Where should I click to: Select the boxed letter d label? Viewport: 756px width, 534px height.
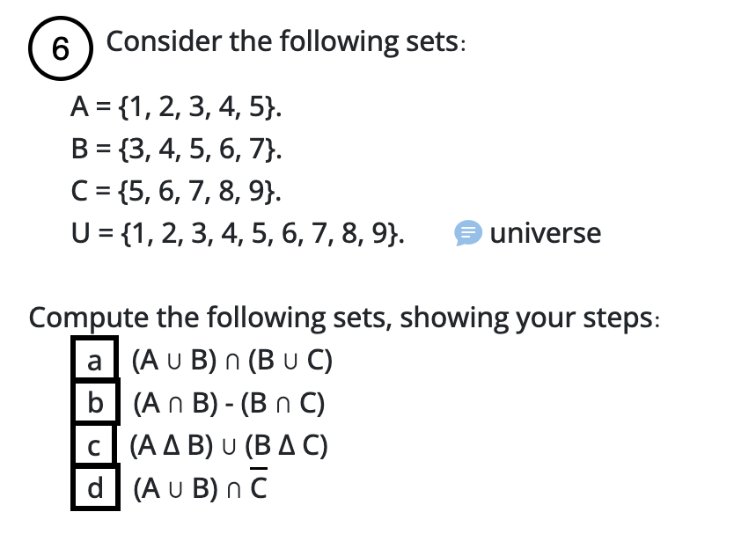point(95,487)
